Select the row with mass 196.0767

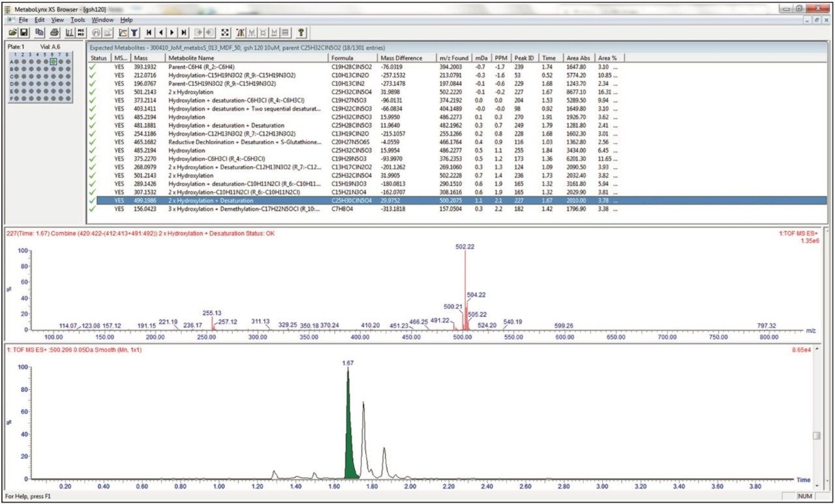click(x=457, y=83)
